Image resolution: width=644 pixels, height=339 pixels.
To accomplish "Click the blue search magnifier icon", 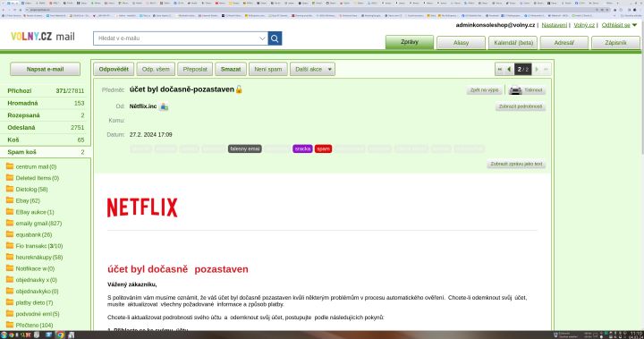I will pos(275,38).
